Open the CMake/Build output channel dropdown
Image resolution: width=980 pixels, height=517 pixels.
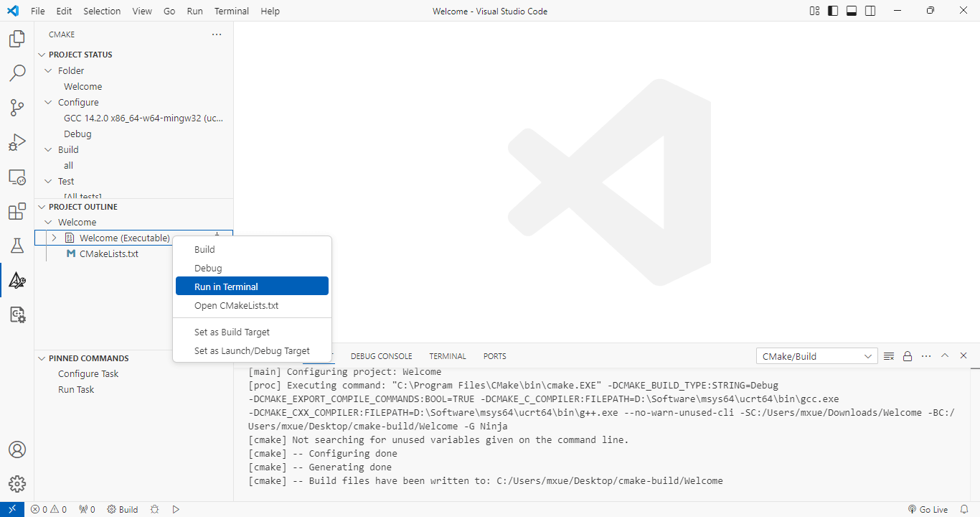(817, 356)
